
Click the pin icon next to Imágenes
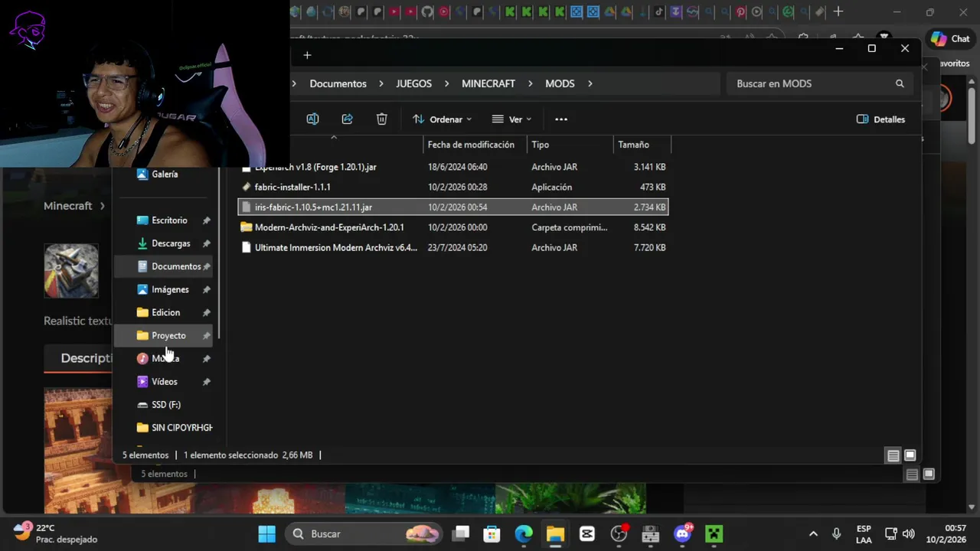pyautogui.click(x=206, y=289)
